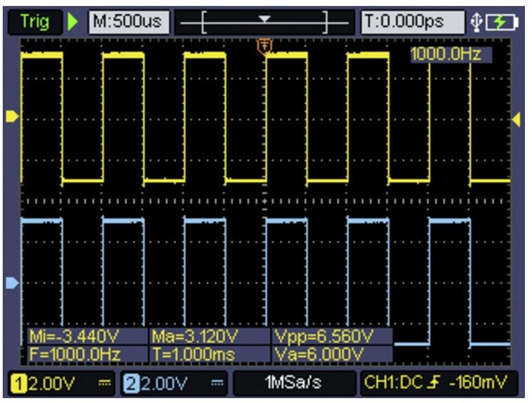Click the blue CH2 ground level arrow
This screenshot has height=403, width=532.
point(11,283)
